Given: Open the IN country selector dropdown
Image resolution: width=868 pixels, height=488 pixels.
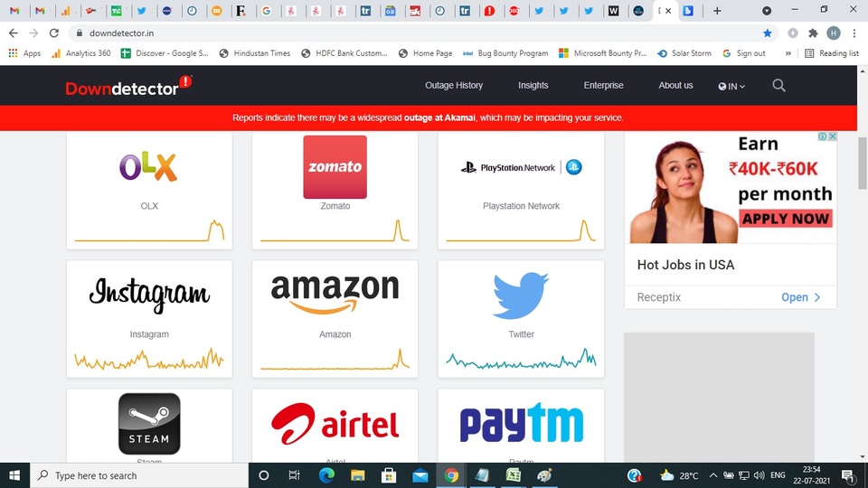Looking at the screenshot, I should [x=731, y=87].
